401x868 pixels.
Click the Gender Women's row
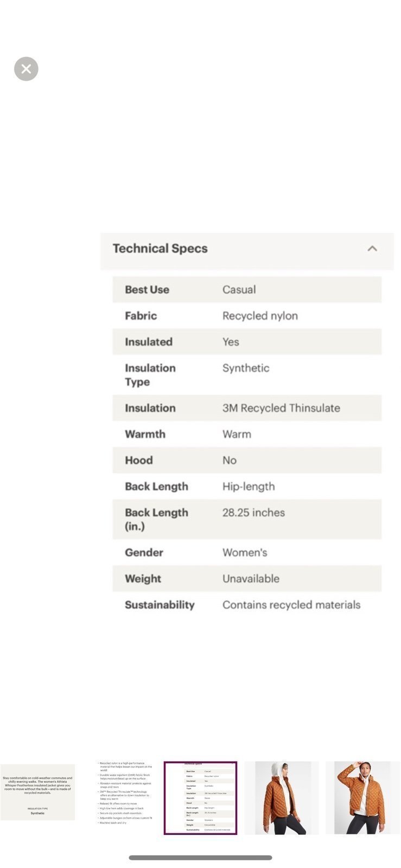tap(247, 552)
